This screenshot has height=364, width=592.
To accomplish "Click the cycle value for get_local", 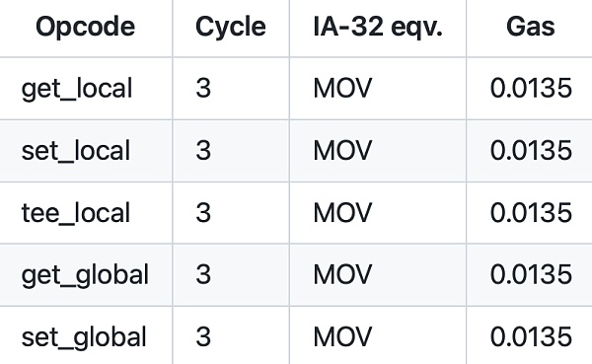I will (203, 88).
